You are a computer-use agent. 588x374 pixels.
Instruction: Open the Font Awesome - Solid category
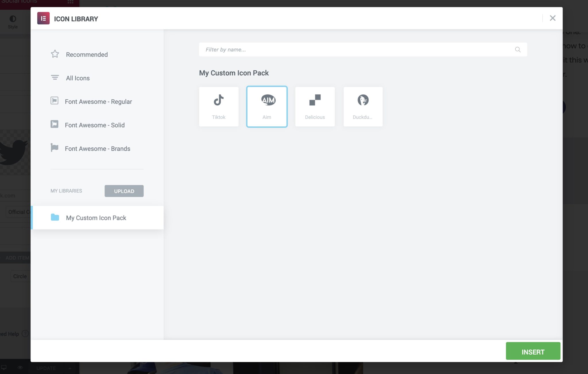point(95,125)
